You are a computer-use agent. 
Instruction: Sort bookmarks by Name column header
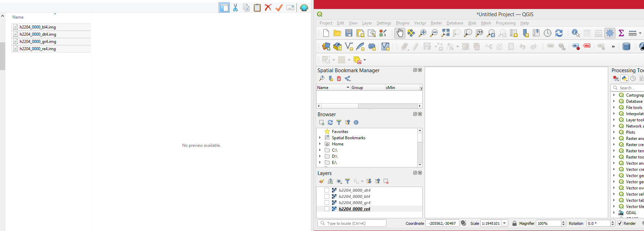[x=333, y=88]
